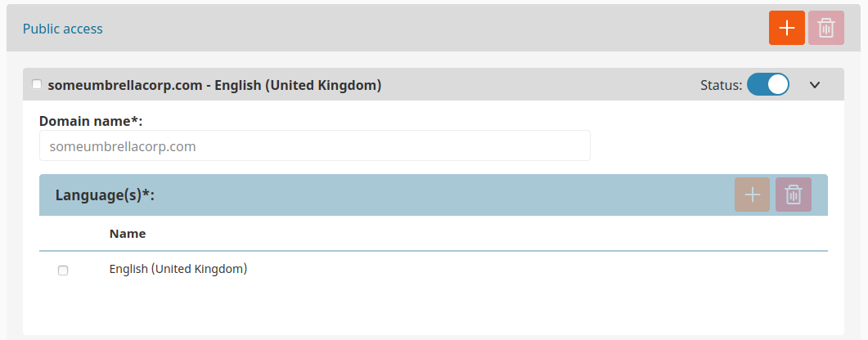
Task: Click the trash icon in the Language(s) bar
Action: [794, 195]
